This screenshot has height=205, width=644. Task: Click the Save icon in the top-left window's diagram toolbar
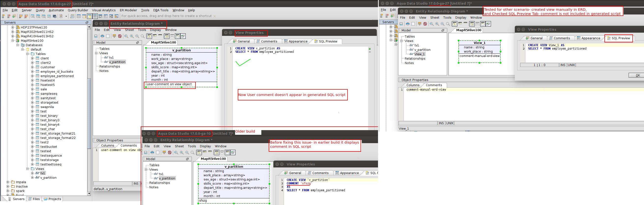(x=96, y=36)
